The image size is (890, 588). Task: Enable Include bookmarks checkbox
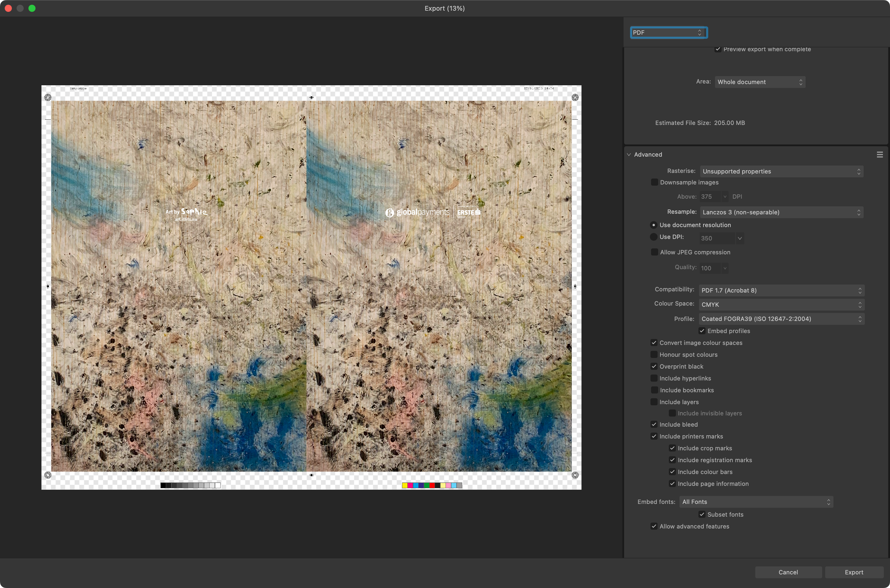coord(654,390)
